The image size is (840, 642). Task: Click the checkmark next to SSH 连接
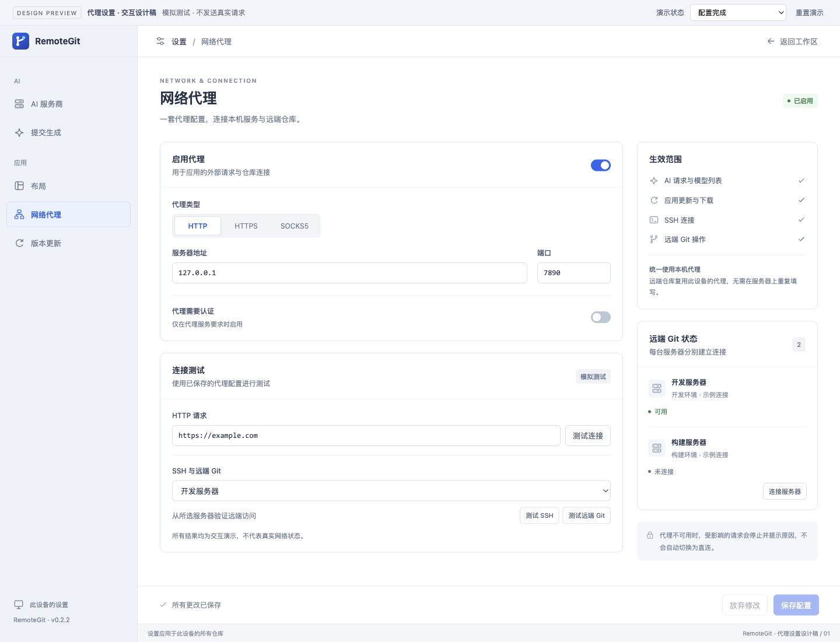click(x=801, y=220)
